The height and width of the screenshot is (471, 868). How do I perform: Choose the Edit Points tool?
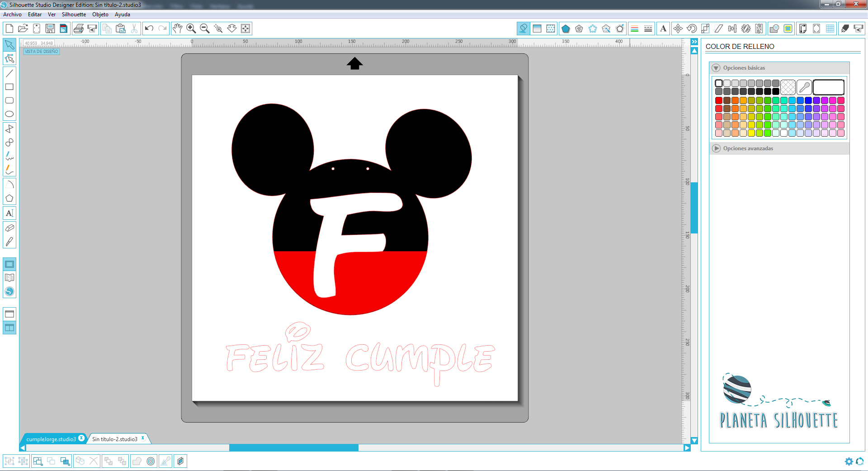9,59
